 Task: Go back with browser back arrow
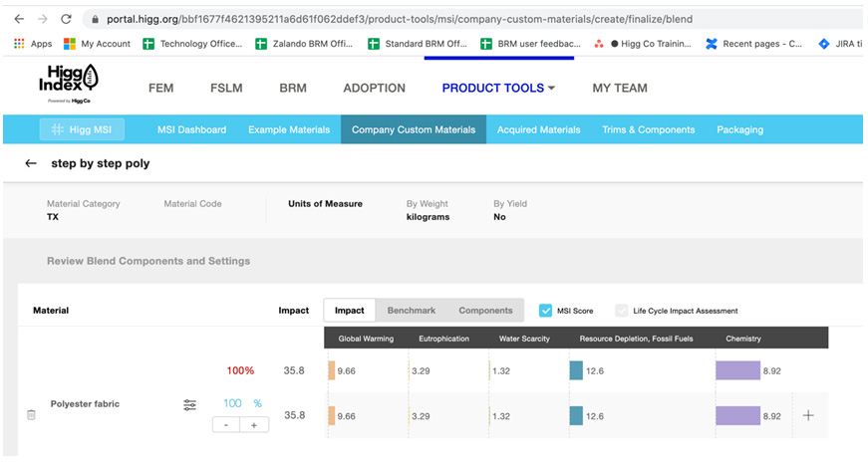click(x=19, y=19)
